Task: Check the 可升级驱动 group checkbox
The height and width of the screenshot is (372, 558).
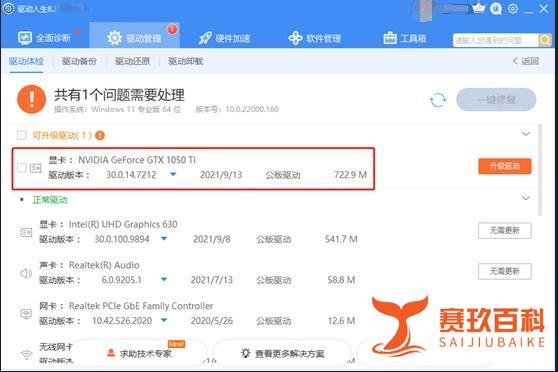Action: pyautogui.click(x=22, y=135)
